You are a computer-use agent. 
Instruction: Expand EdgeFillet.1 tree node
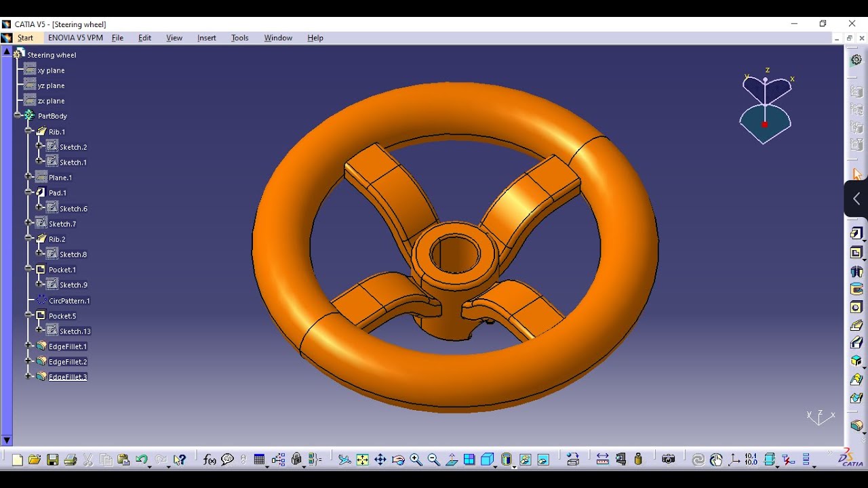coord(28,346)
